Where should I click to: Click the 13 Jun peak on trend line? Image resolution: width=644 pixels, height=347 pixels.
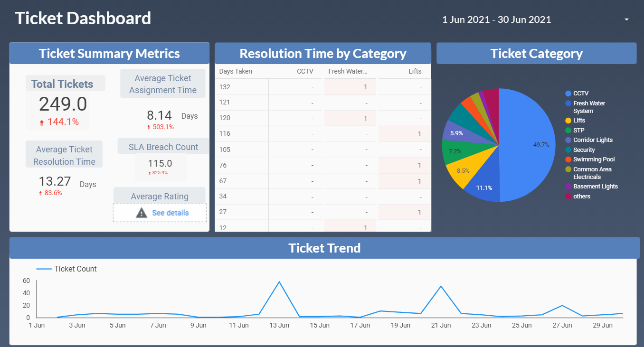(279, 282)
